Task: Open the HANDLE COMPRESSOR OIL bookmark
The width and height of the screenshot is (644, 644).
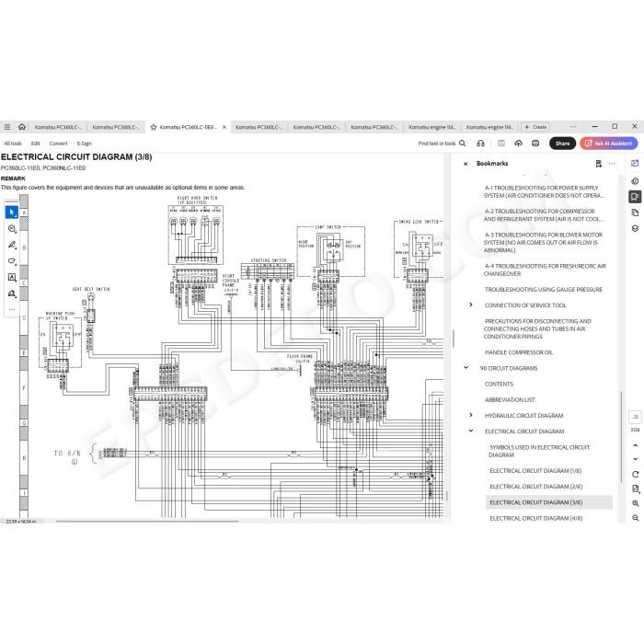Action: coord(518,352)
